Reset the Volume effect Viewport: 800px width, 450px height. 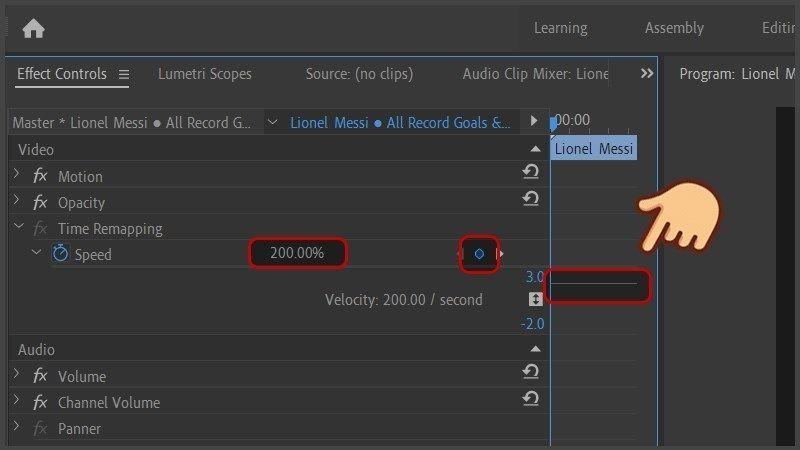pos(531,371)
